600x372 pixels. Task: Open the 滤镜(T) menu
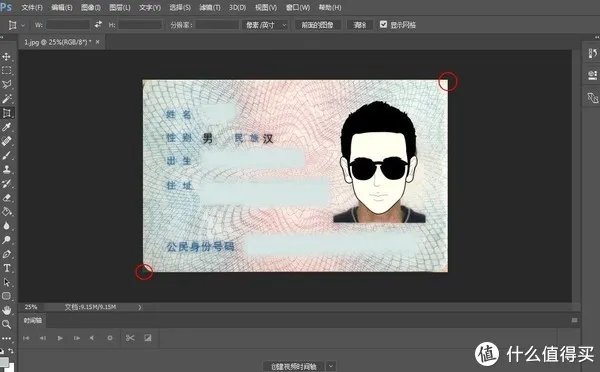[210, 7]
